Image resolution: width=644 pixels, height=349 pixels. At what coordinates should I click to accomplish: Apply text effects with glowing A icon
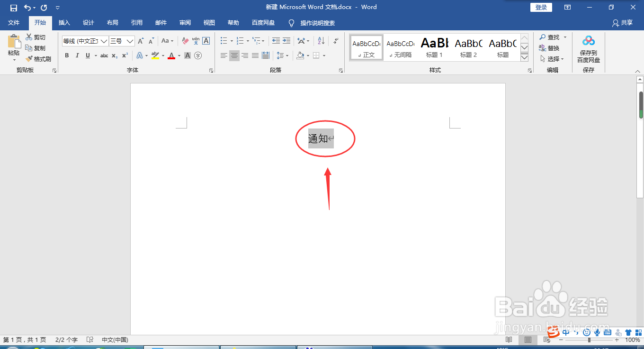[140, 55]
